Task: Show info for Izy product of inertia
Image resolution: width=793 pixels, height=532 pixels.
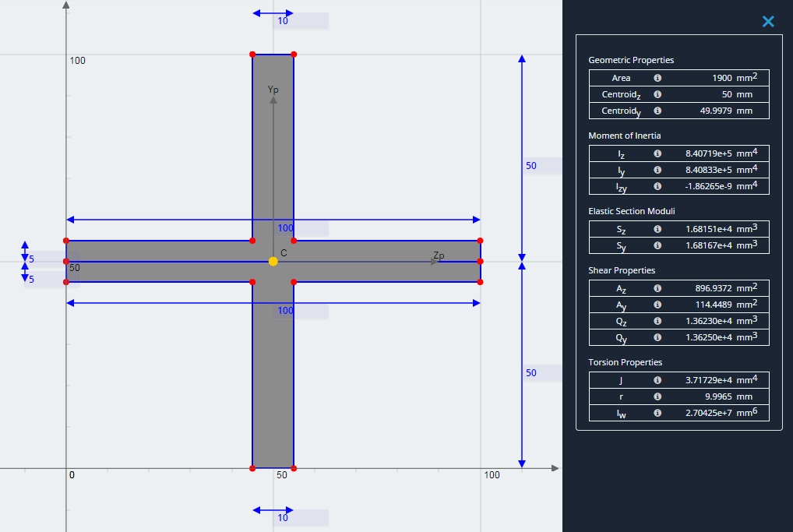Action: pos(657,186)
